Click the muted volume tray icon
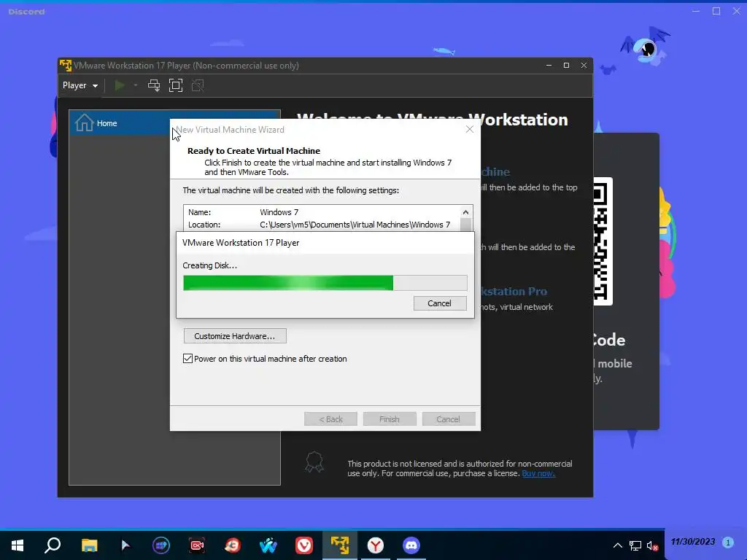Viewport: 747px width, 560px height. pyautogui.click(x=652, y=545)
